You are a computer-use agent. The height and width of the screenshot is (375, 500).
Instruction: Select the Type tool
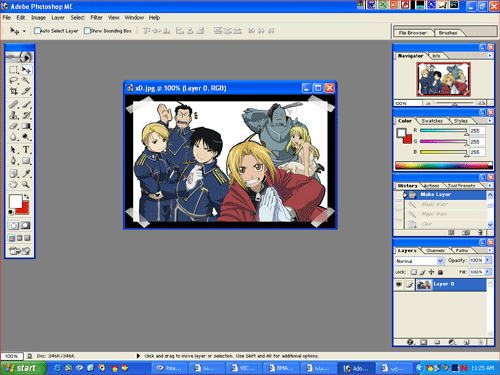(x=26, y=150)
